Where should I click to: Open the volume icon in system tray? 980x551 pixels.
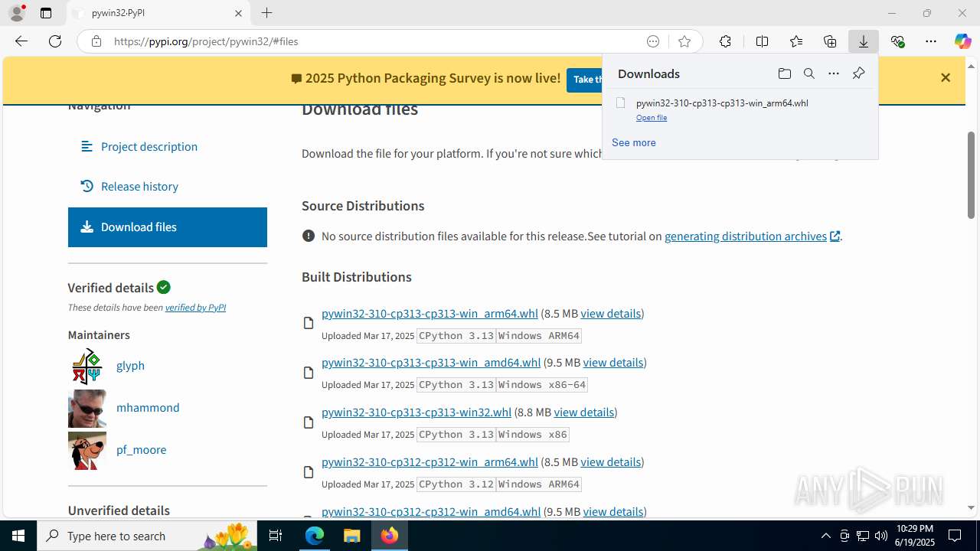(880, 536)
